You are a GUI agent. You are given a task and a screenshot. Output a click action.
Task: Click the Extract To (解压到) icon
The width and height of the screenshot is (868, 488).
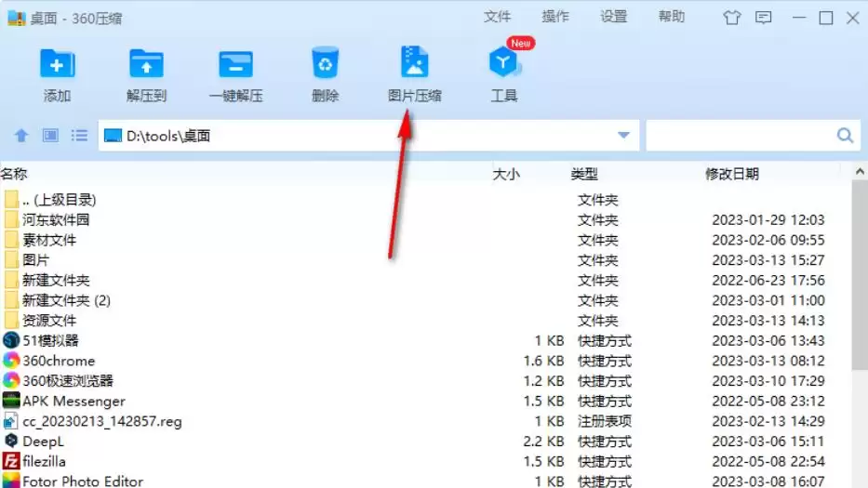coord(146,63)
